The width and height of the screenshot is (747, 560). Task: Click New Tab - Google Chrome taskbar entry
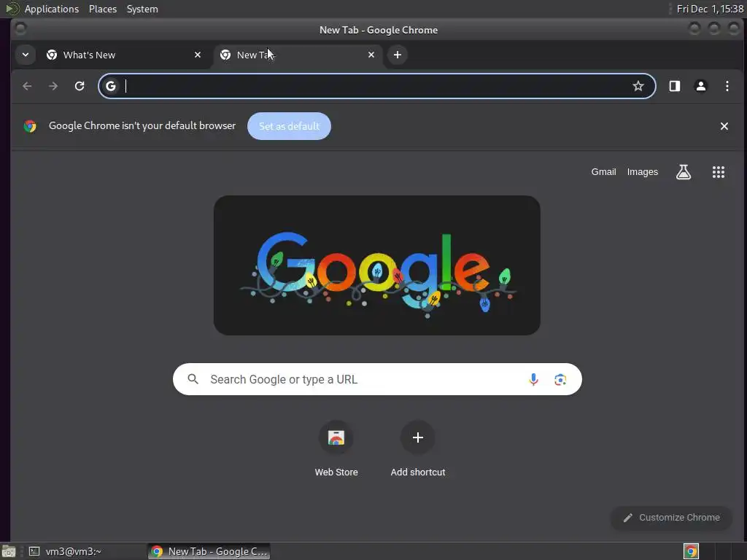pyautogui.click(x=209, y=551)
